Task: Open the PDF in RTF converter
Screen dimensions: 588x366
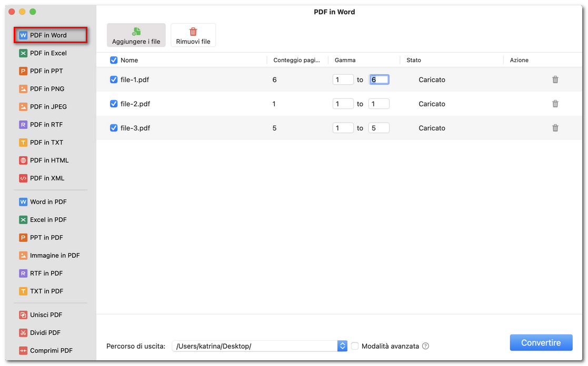Action: click(x=49, y=124)
